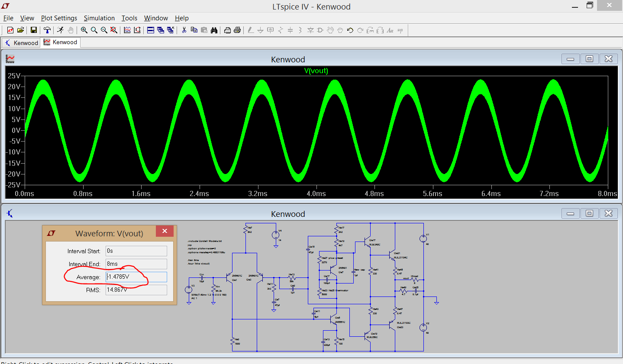Viewport: 623px width, 364px height.
Task: Click the Zoom to Fit icon with red X
Action: [x=114, y=30]
